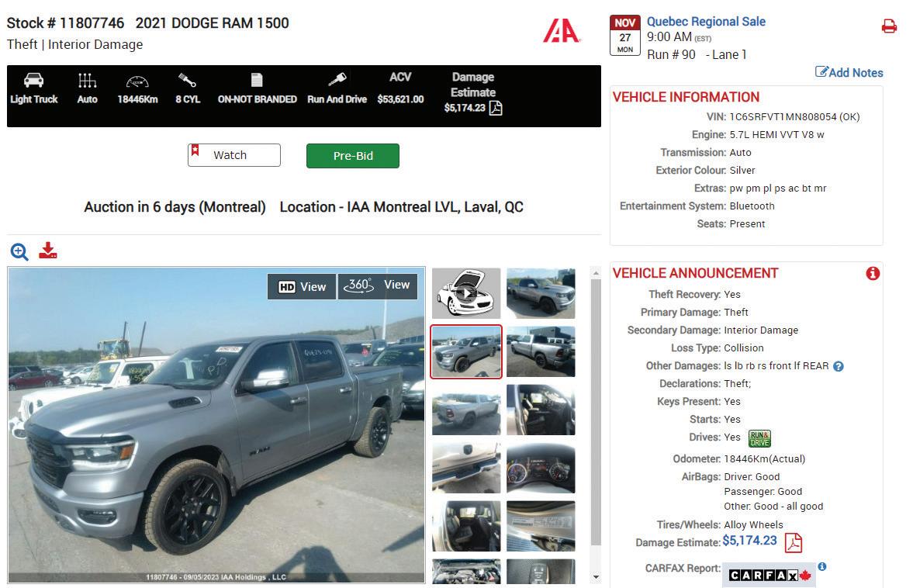Open the CARFAX report logo
This screenshot has height=588, width=913.
coord(769,575)
